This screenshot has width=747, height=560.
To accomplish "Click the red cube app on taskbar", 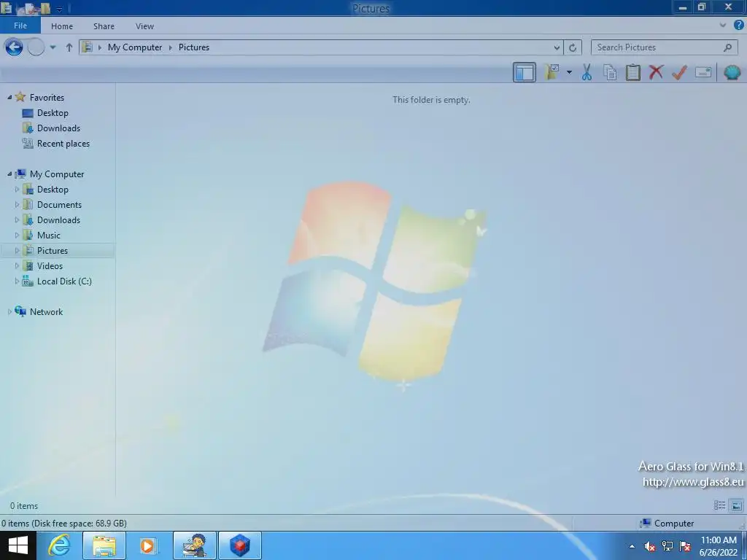I will coord(239,545).
